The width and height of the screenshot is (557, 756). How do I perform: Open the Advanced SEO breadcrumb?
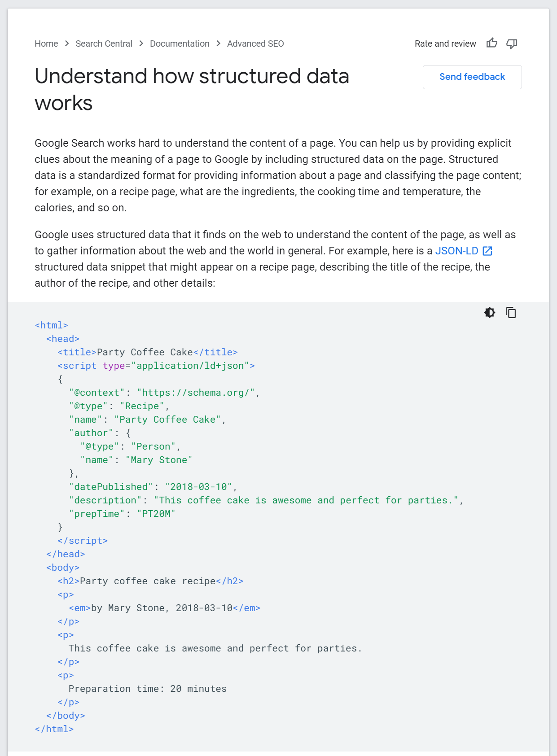255,44
